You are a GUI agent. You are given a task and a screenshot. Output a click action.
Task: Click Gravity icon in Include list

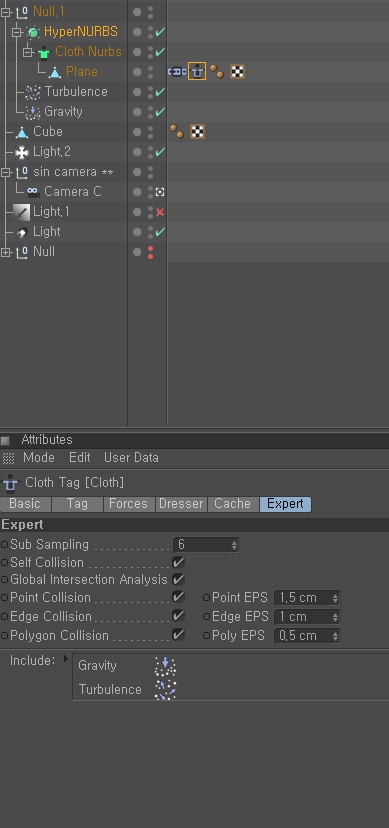[165, 666]
